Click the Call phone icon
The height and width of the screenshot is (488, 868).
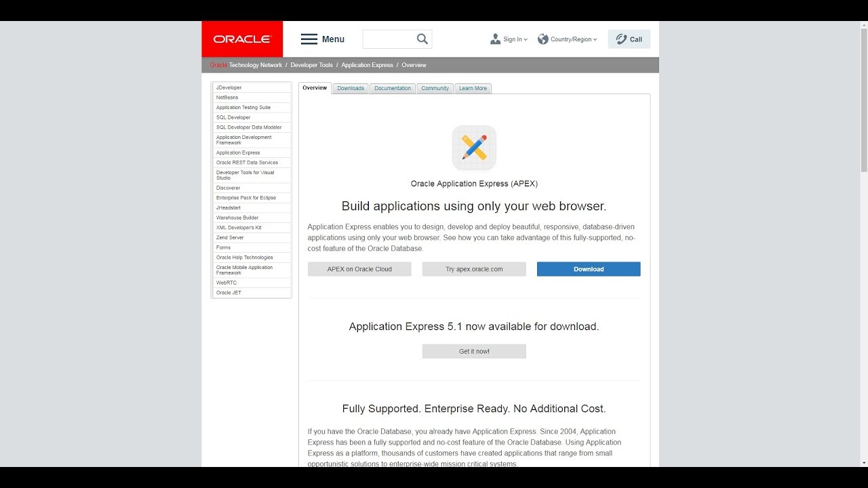coord(621,39)
